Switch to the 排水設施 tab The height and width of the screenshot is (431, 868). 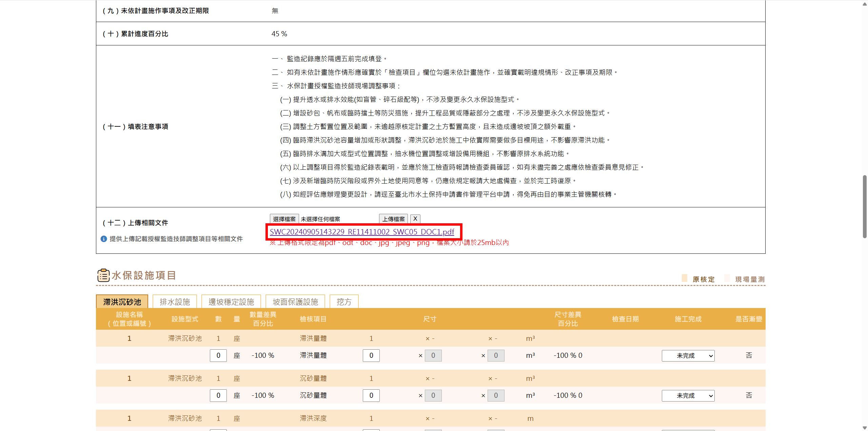tap(175, 302)
